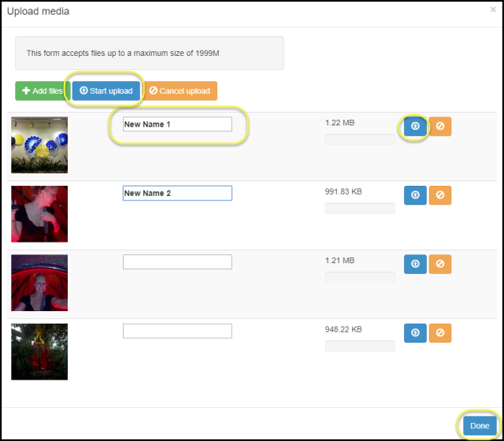This screenshot has width=504, height=441.
Task: Click cancel icon for the 1.21 MB file
Action: [x=440, y=265]
